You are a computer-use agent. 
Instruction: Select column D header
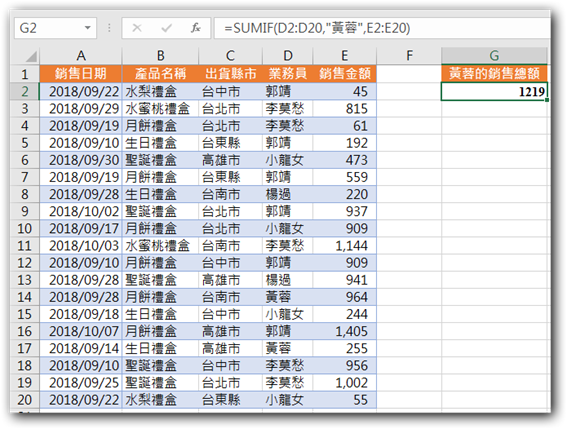[287, 56]
